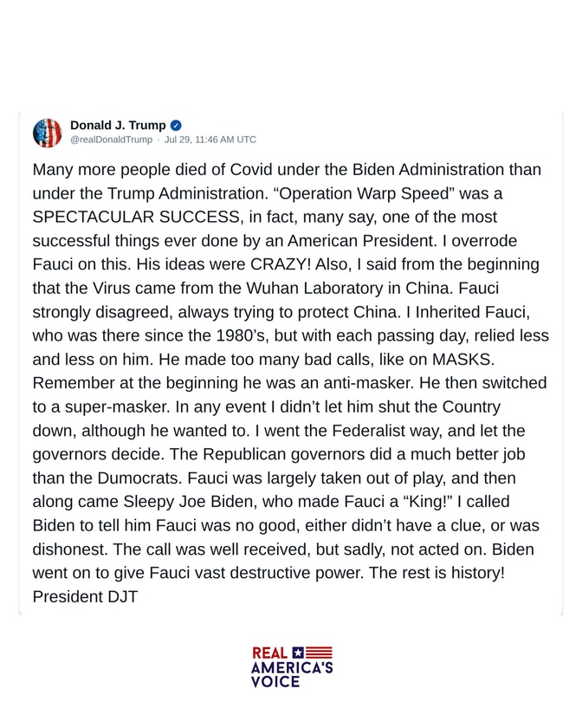
Task: Click the word Dumocrats in the post
Action: (139, 478)
